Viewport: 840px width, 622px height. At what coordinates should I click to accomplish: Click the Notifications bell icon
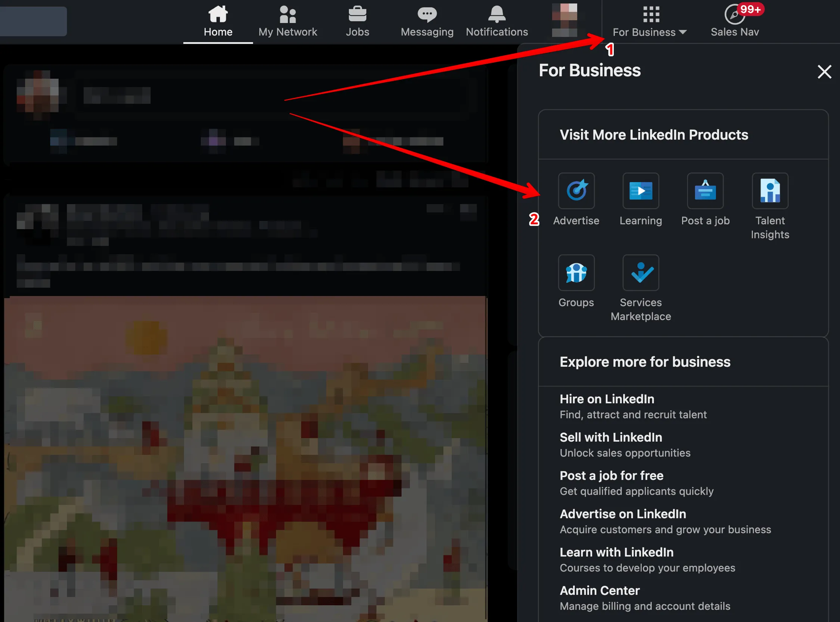(497, 14)
